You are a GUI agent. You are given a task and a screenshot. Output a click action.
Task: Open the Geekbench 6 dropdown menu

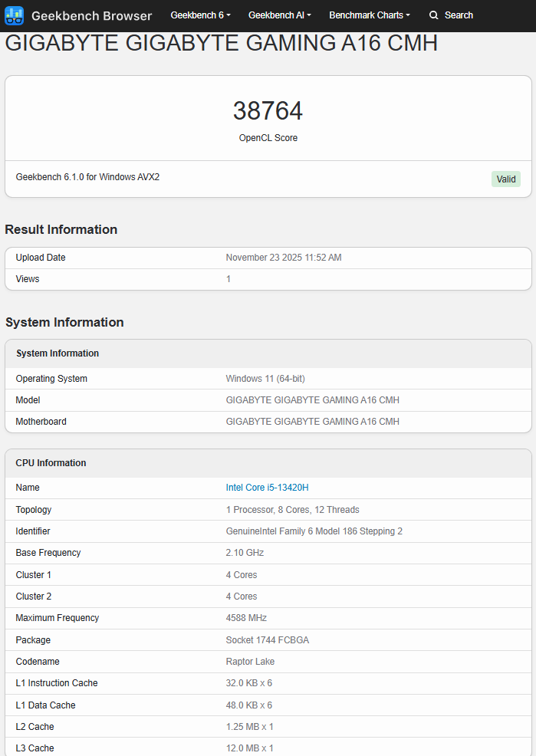click(x=200, y=15)
